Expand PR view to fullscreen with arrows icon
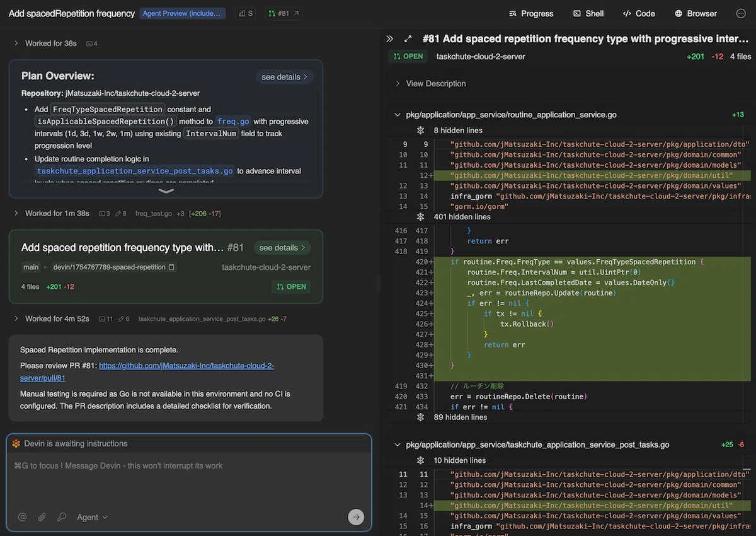The image size is (756, 536). 408,38
